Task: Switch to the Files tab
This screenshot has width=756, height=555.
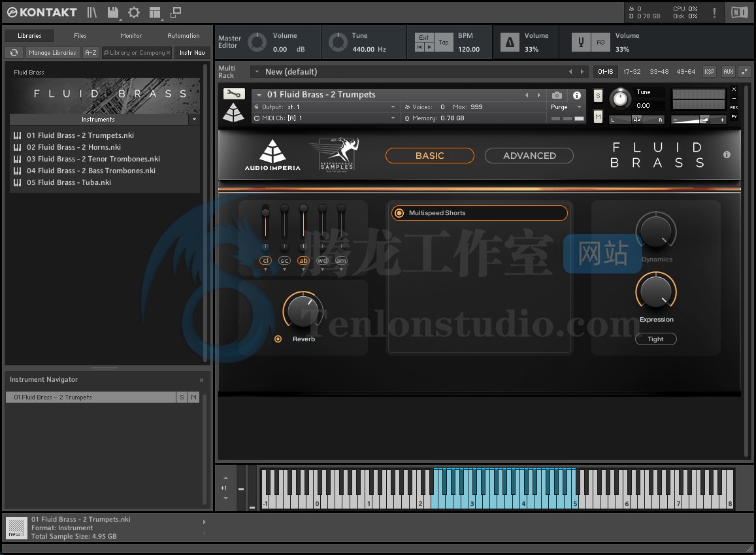Action: [80, 36]
